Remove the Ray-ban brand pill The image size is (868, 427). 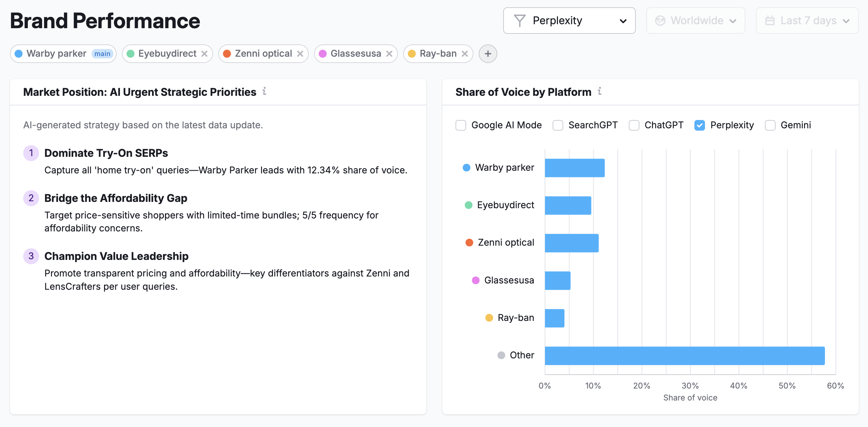click(x=465, y=53)
